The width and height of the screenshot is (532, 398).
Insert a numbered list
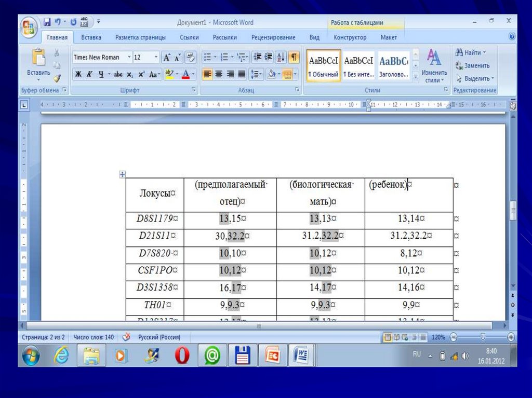click(x=224, y=57)
